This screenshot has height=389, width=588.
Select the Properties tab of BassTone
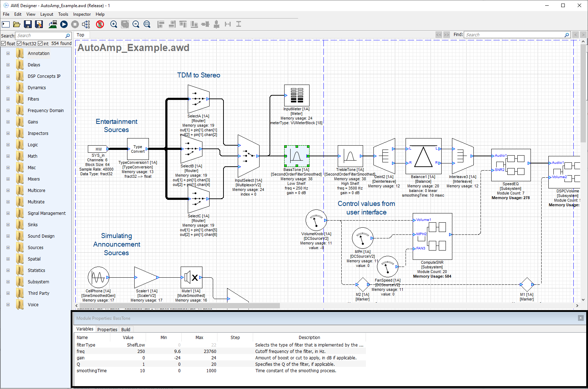(x=107, y=329)
